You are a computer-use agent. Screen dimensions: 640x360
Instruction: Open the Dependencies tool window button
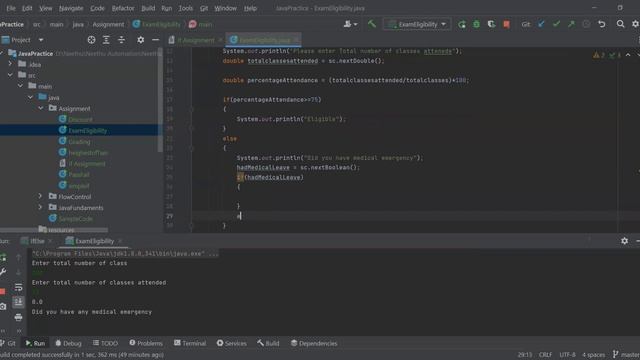(314, 343)
